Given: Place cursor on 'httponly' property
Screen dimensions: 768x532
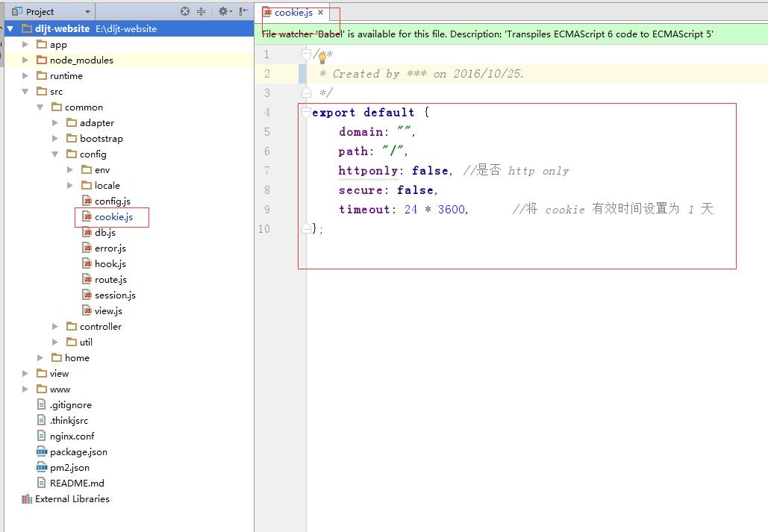Looking at the screenshot, I should (368, 170).
